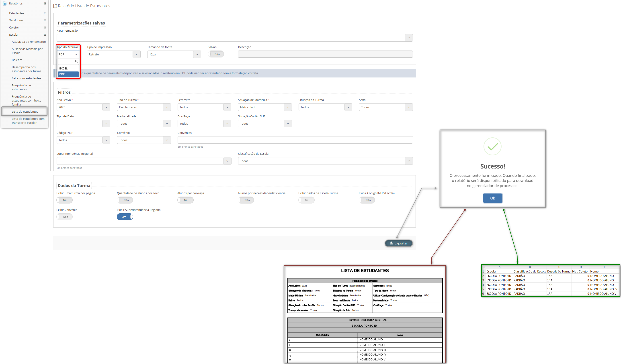Expand the Servidores submenu
621x364 pixels.
45,20
